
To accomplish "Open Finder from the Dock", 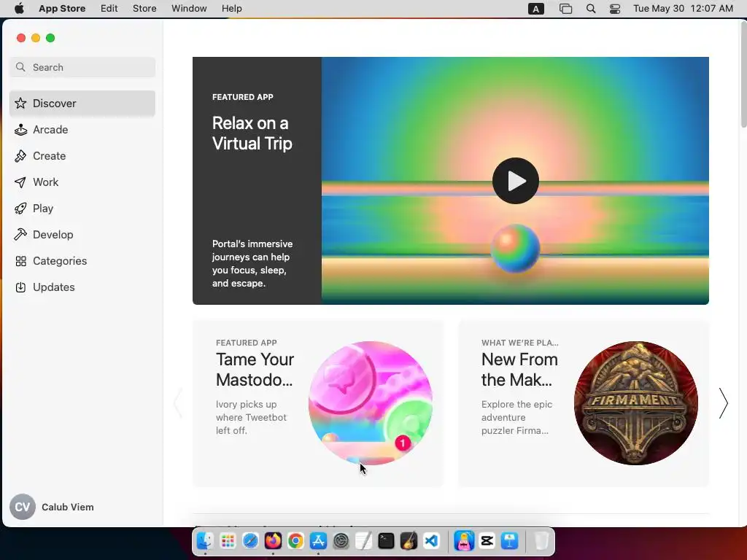I will 205,541.
